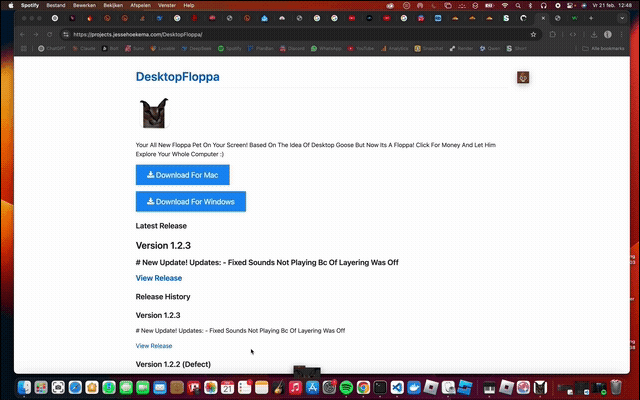Click the Release History heading

(163, 297)
